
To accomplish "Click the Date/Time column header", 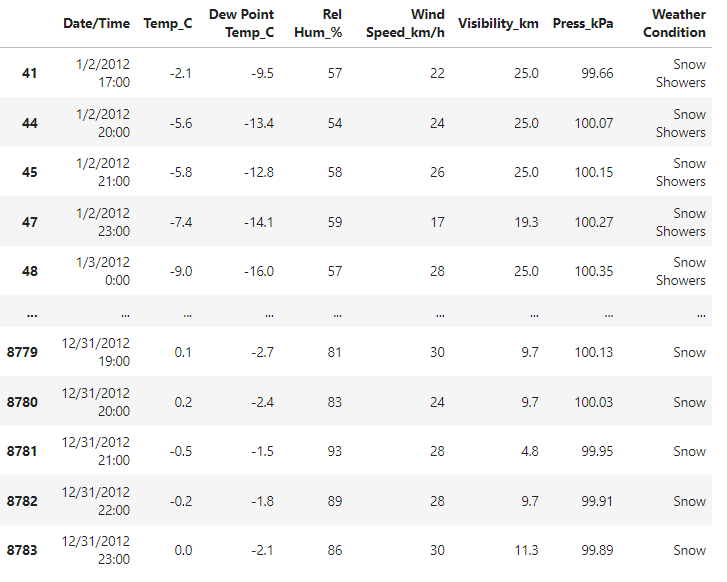I will point(96,23).
